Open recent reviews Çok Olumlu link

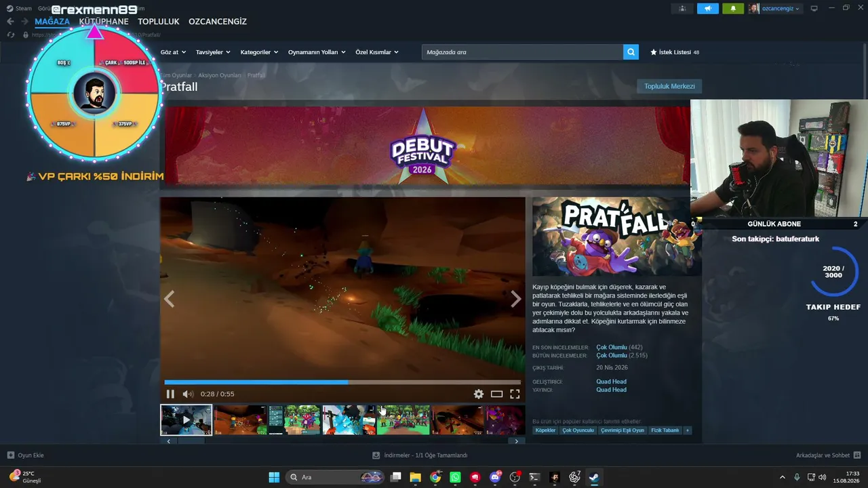(612, 347)
